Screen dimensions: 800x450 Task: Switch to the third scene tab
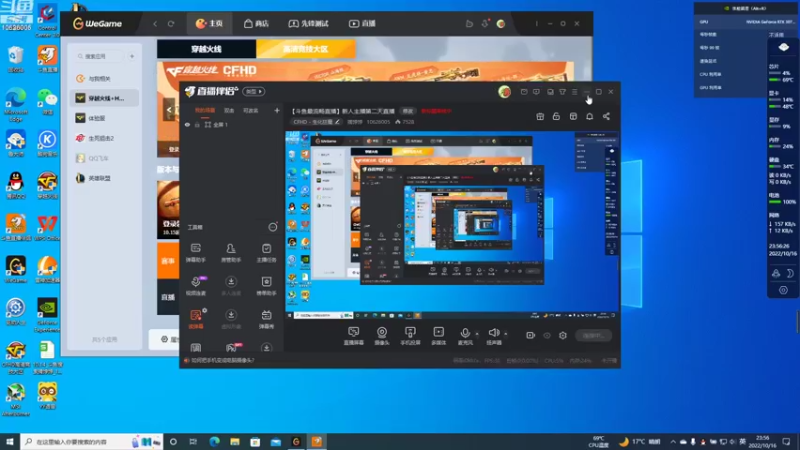coord(251,110)
